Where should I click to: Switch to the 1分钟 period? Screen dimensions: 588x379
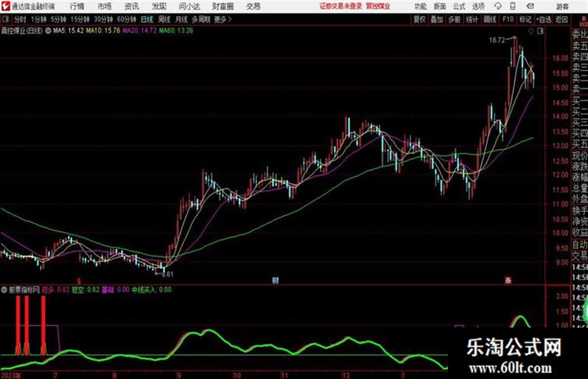pyautogui.click(x=39, y=19)
